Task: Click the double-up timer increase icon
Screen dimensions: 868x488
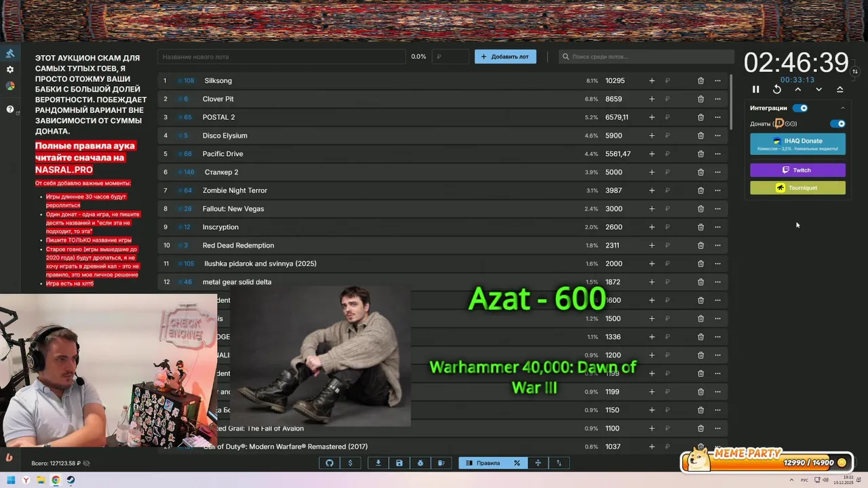Action: [x=840, y=89]
